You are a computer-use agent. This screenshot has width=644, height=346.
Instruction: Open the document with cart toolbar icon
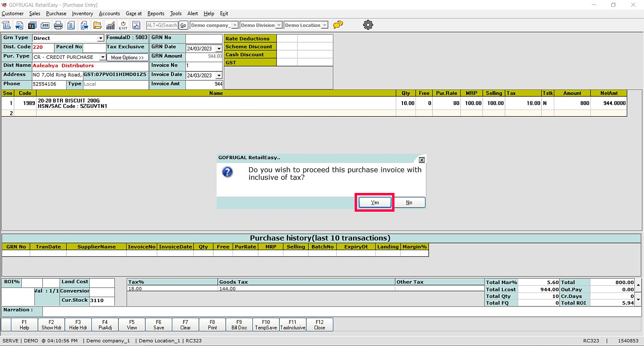point(19,25)
